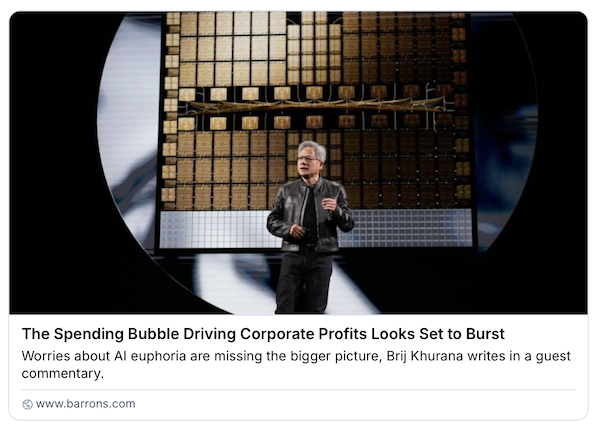Click the name Brij Khurana in the description

tap(425, 356)
